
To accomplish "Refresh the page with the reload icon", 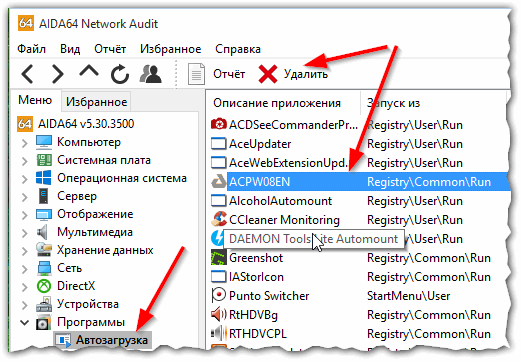I will coord(120,74).
